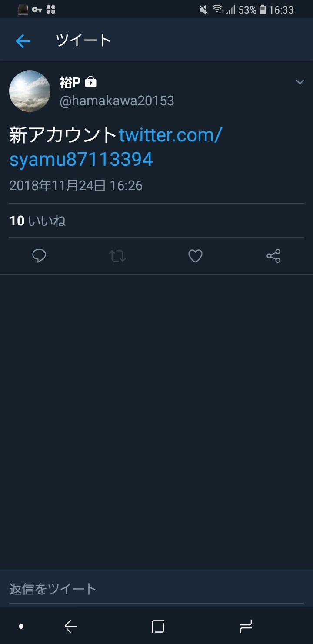The height and width of the screenshot is (644, 313).
Task: Tap the navigation bar dot on the left
Action: 21,627
